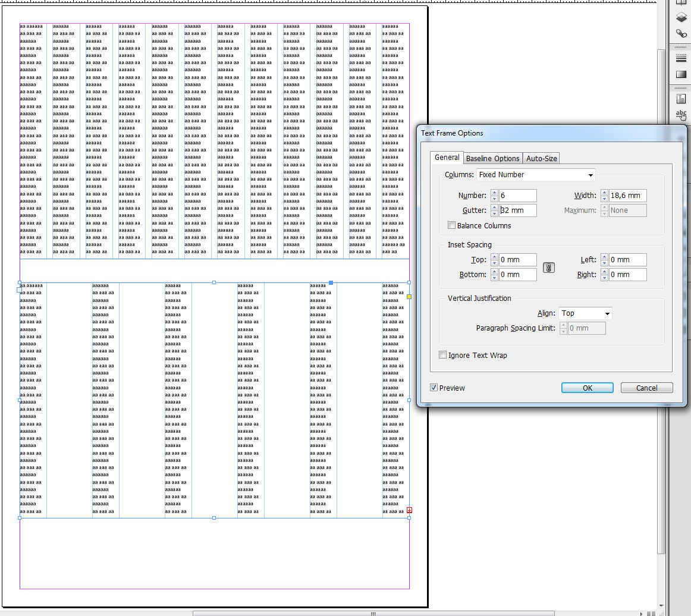
Task: Increase the column Width stepper
Action: click(605, 193)
